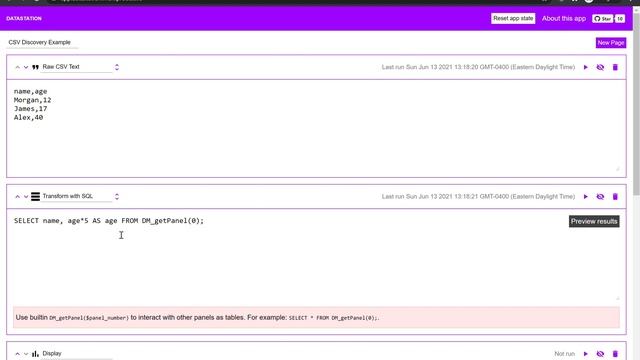Move Display panel down
Screen dimensions: 640x360
point(26,354)
